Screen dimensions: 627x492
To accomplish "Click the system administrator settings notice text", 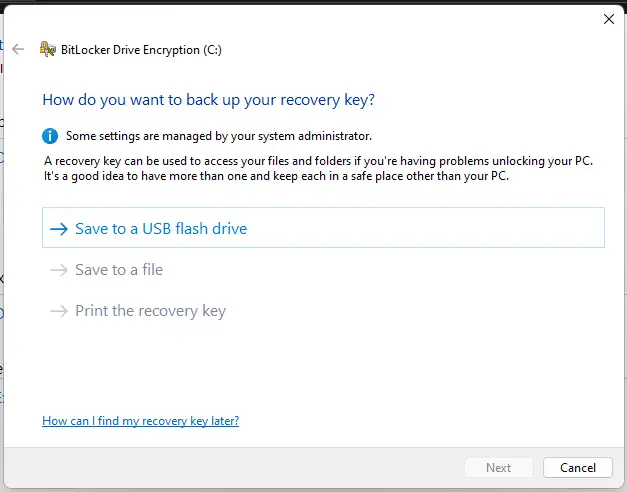I will coord(219,136).
